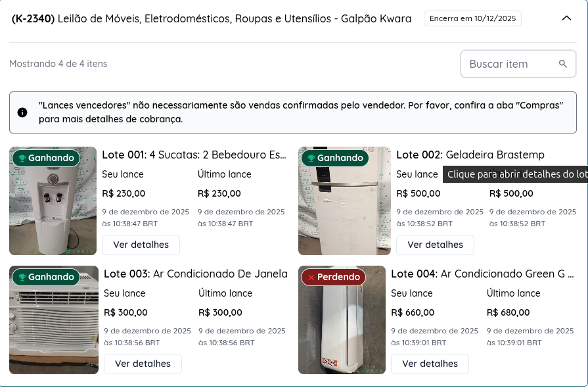Open the Lote 001 water dispenser thumbnail
Image resolution: width=588 pixels, height=388 pixels.
tap(53, 210)
